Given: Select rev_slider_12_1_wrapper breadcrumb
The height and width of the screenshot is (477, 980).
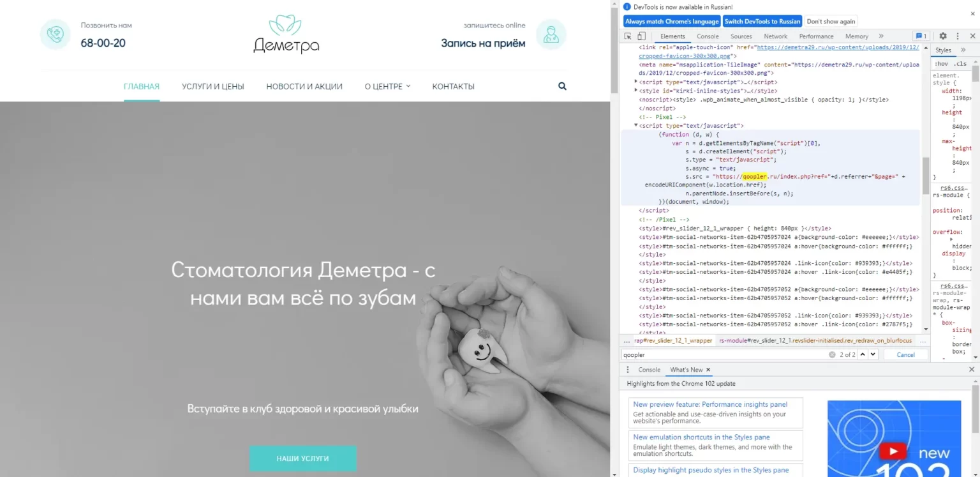Looking at the screenshot, I should [672, 340].
